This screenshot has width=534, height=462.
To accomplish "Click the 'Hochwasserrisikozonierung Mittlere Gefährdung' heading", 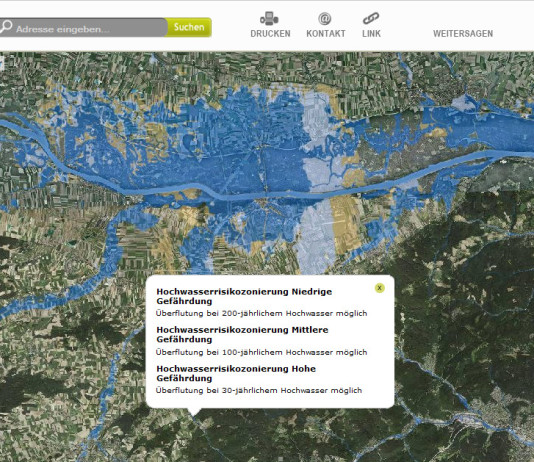I will click(242, 334).
